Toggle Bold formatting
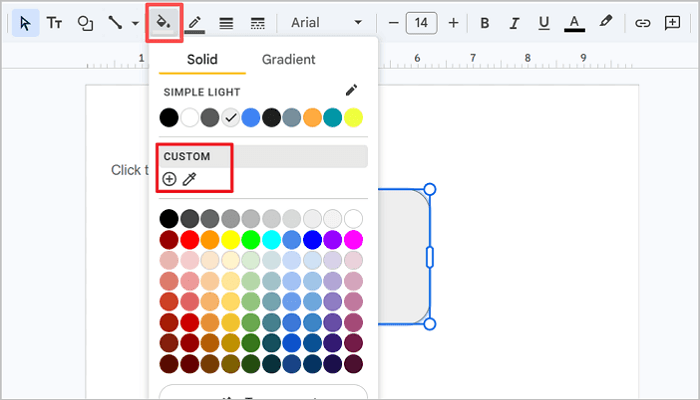The width and height of the screenshot is (700, 400). point(485,23)
